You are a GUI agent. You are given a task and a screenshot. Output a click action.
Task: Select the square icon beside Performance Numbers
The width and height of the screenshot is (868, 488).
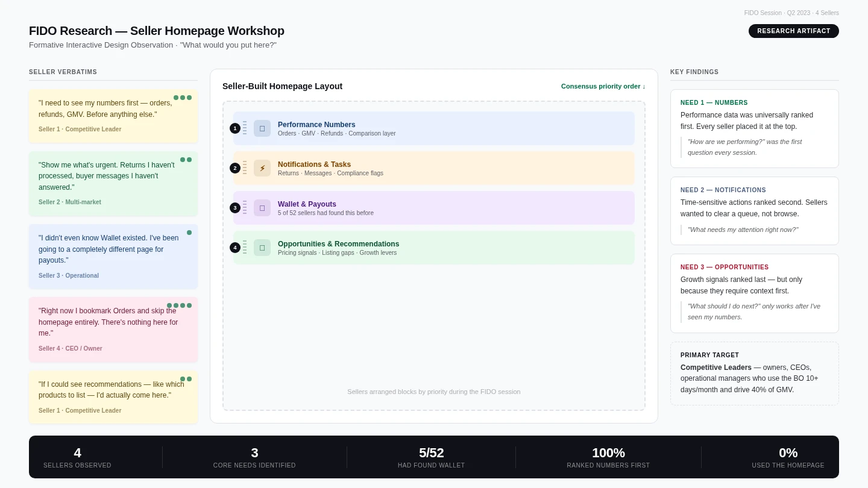pyautogui.click(x=262, y=128)
